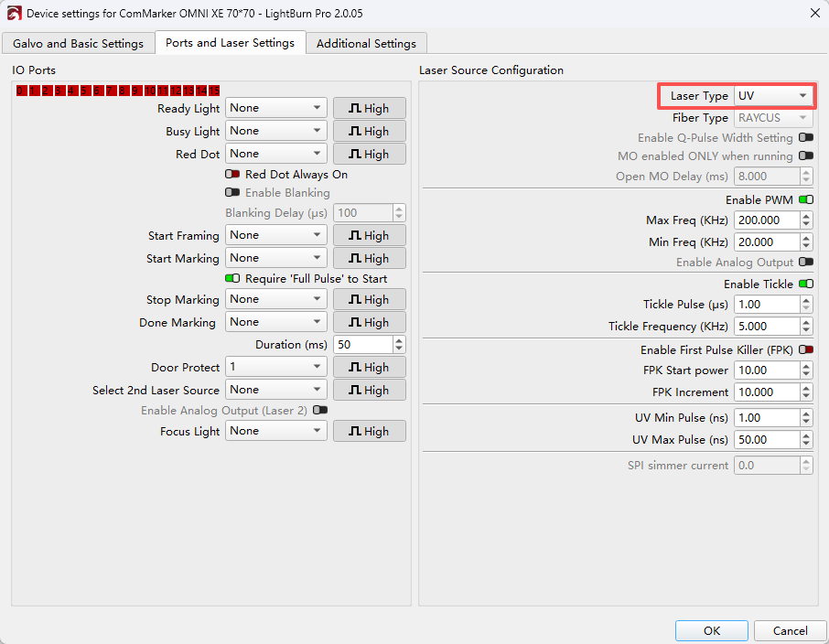Click the UV Max Pulse (ns) field
This screenshot has height=644, width=829.
tap(766, 440)
